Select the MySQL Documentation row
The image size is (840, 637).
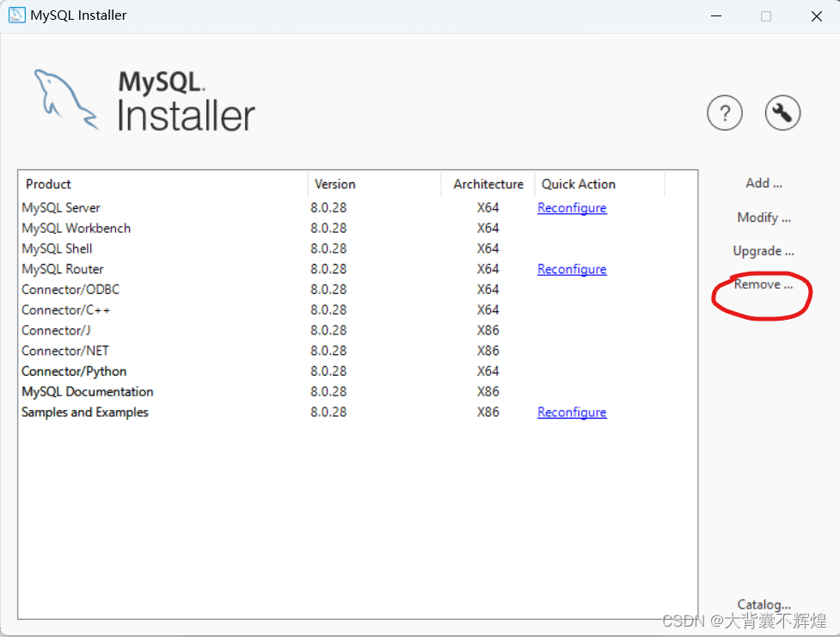pos(88,392)
